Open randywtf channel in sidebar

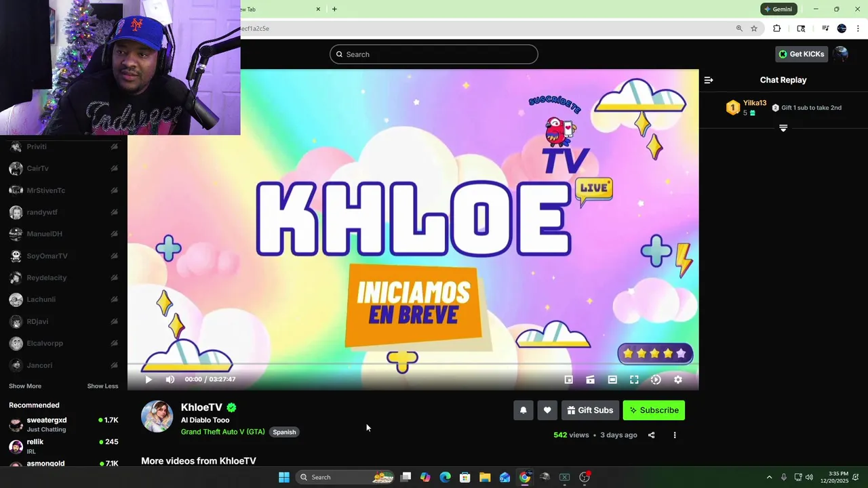coord(64,212)
